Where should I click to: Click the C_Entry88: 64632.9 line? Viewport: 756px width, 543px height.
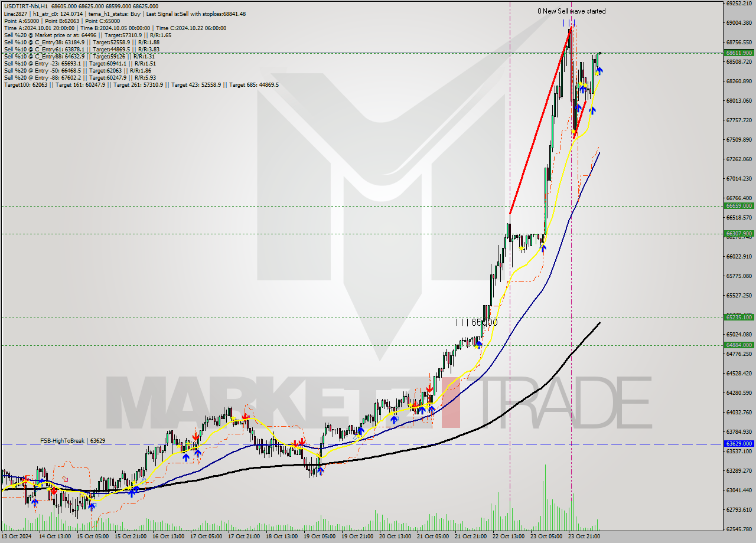tap(79, 56)
